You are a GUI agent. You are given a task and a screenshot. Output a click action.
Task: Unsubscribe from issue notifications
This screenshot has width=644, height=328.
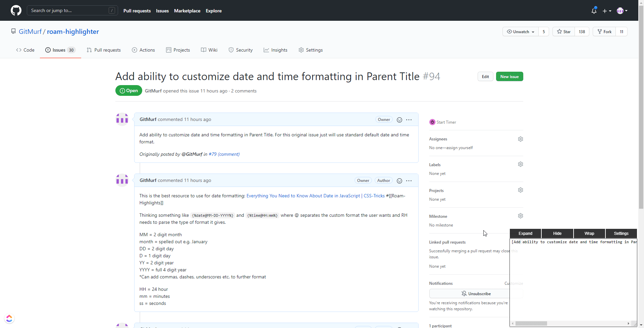point(476,294)
